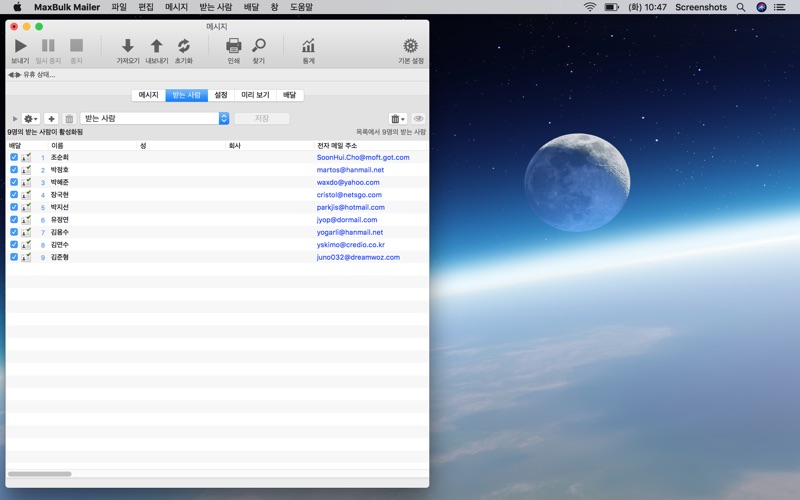
Task: Open the gear actions dropdown menu
Action: 31,118
